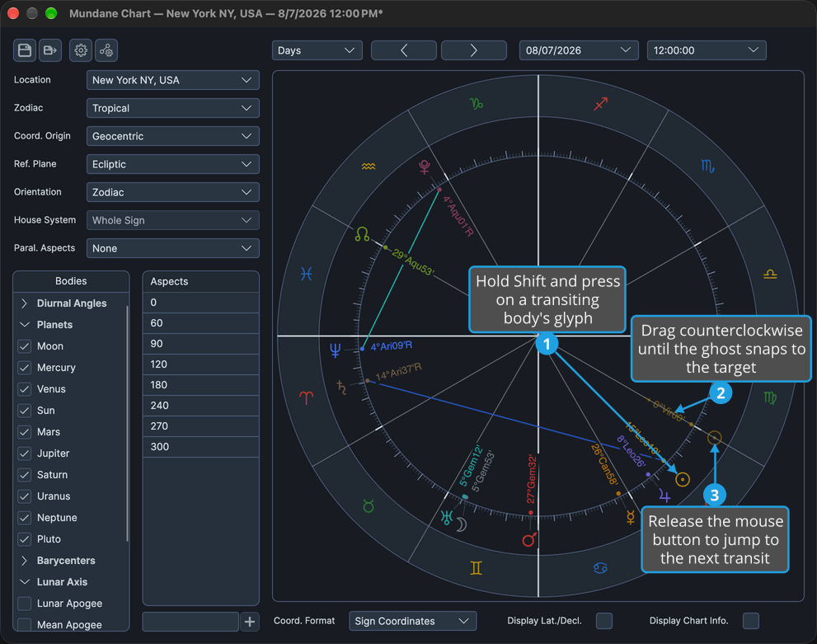Image resolution: width=817 pixels, height=644 pixels.
Task: Click the save chart floppy disk icon
Action: pos(25,50)
